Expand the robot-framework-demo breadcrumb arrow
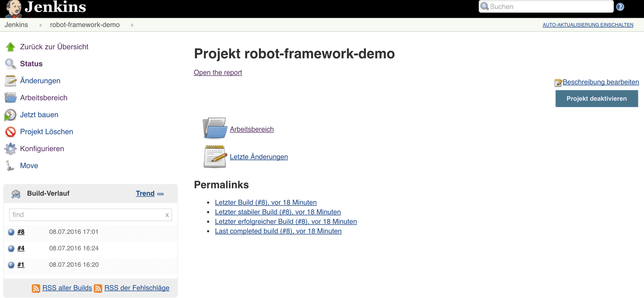Viewport: 644px width, 298px height. (132, 25)
